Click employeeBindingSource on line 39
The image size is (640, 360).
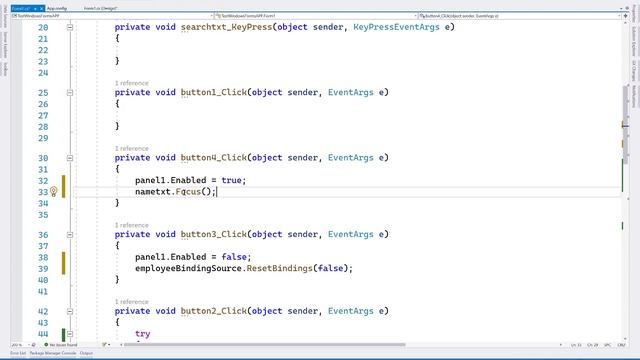(x=188, y=268)
